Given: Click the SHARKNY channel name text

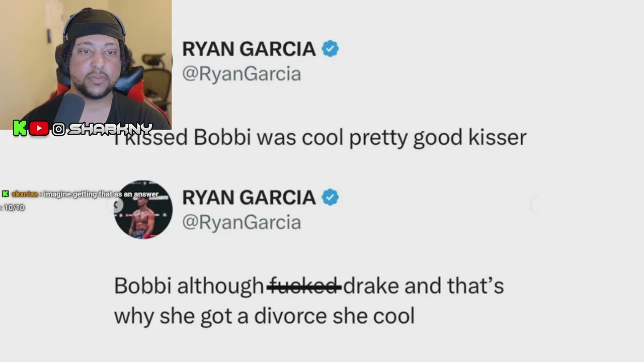Looking at the screenshot, I should click(x=110, y=129).
